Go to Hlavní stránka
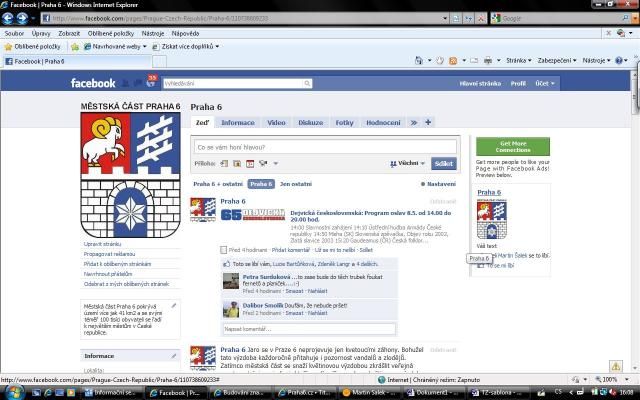 (480, 83)
